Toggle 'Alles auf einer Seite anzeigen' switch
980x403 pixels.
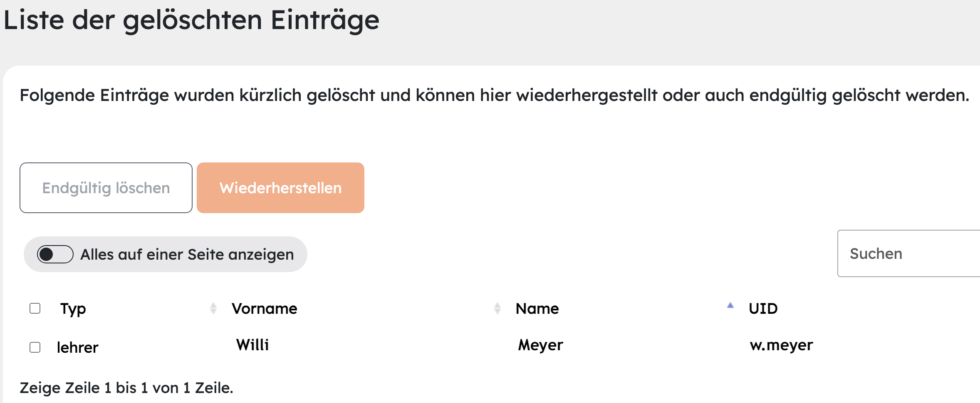[x=55, y=254]
